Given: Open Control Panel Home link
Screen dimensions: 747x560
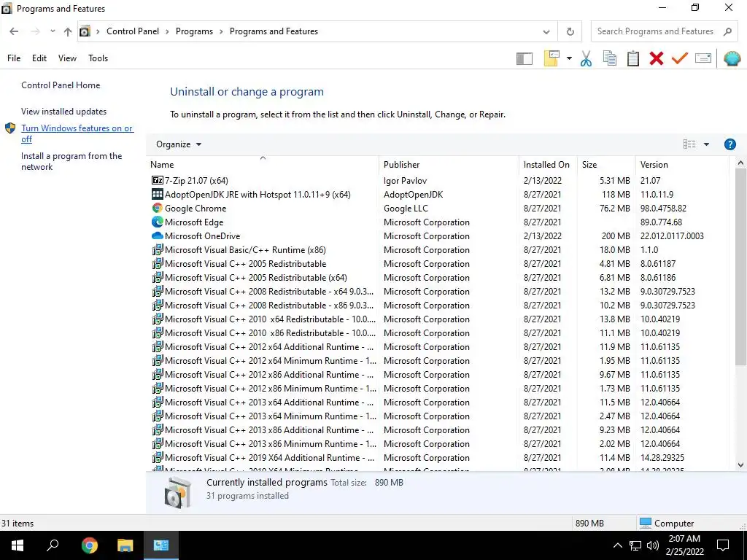Looking at the screenshot, I should [x=61, y=85].
